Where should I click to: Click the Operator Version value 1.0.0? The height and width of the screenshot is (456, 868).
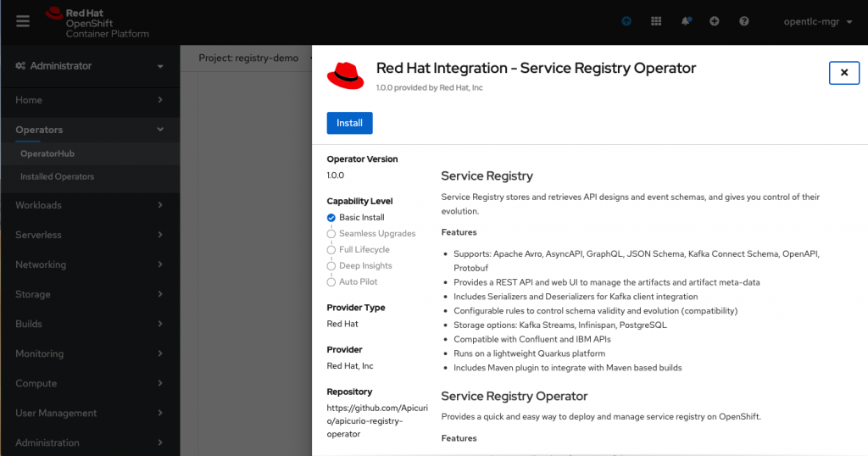click(x=336, y=175)
